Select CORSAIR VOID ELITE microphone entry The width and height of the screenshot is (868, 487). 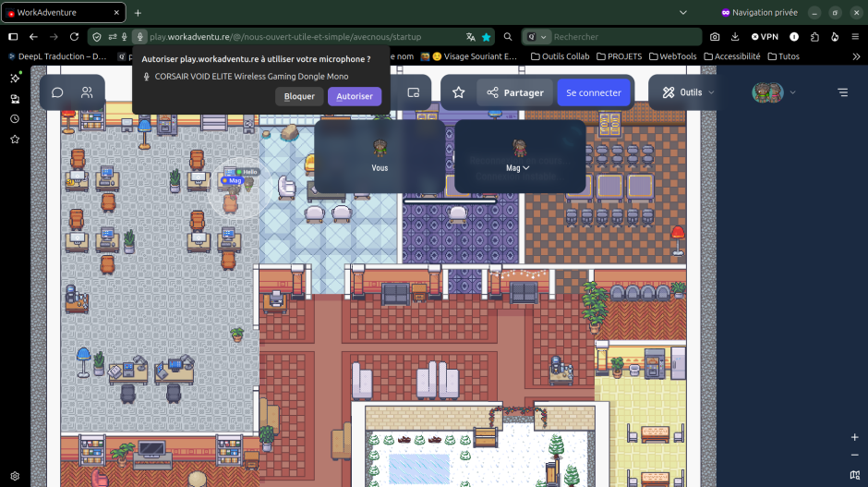click(246, 77)
